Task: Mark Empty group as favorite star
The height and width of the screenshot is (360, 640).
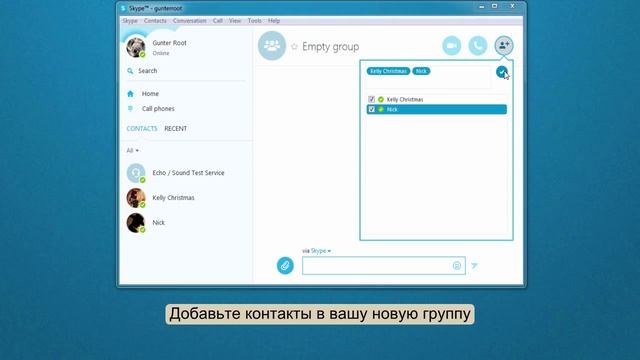Action: point(294,47)
